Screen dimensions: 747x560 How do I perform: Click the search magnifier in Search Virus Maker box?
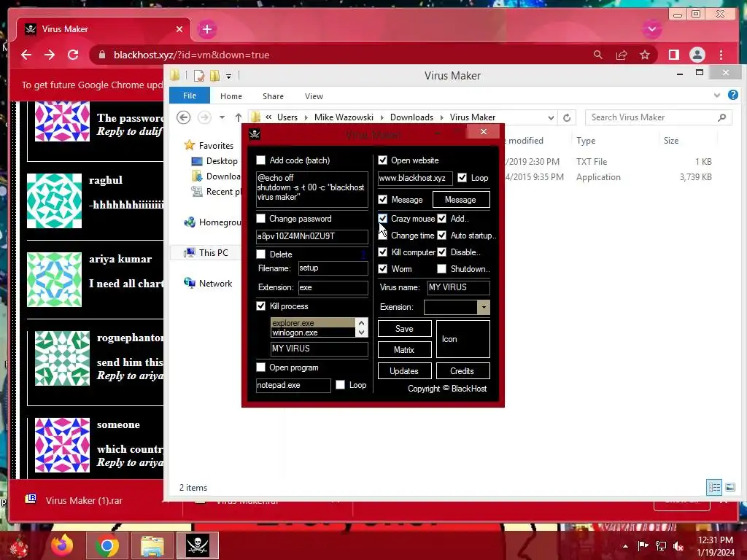(722, 117)
